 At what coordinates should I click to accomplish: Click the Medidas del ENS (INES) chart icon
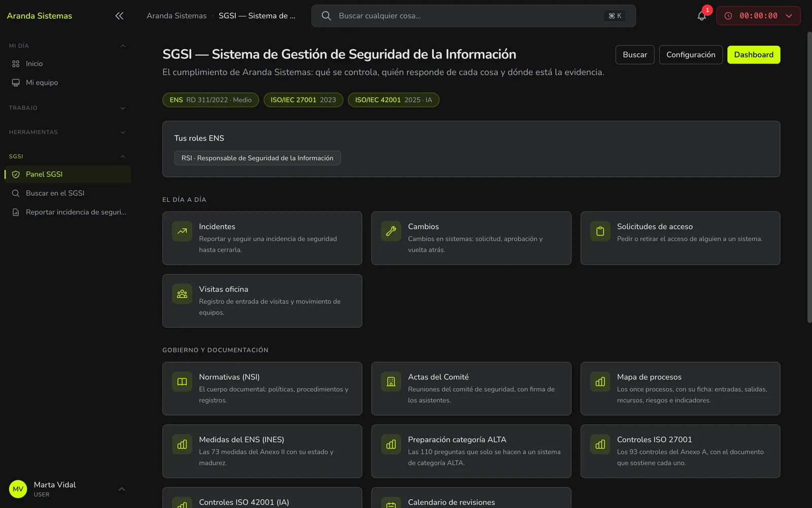(x=182, y=444)
